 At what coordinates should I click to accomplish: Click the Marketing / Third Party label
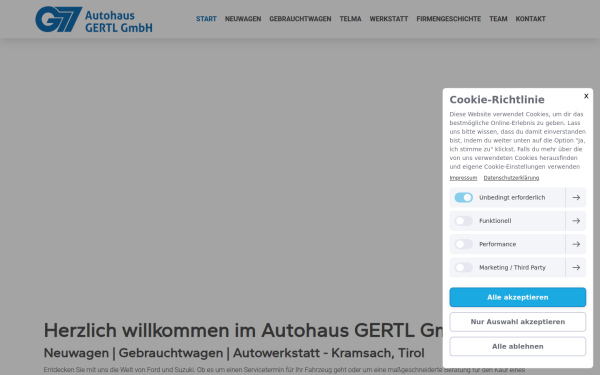pyautogui.click(x=512, y=267)
